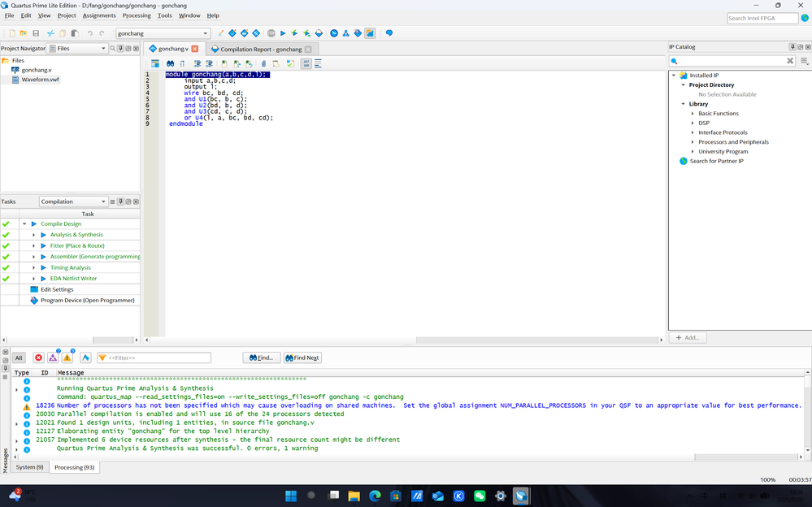Click the Find Next button
Screen dimensions: 812x507
(x=302, y=357)
